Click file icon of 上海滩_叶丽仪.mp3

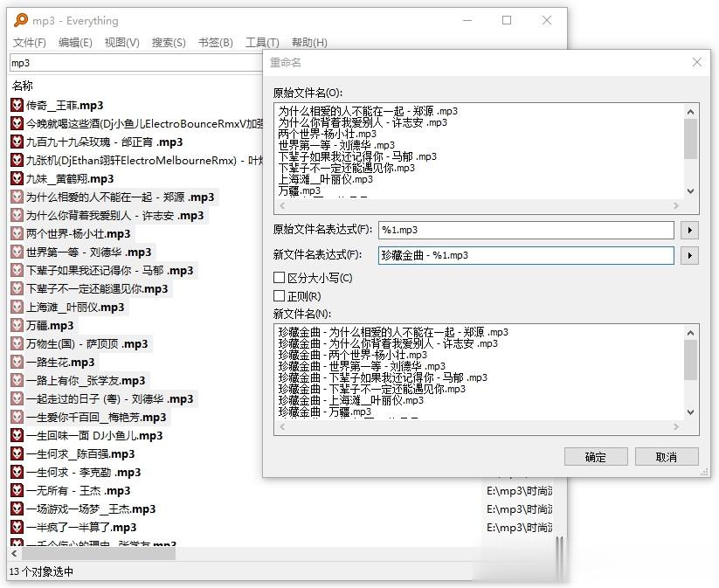point(17,307)
